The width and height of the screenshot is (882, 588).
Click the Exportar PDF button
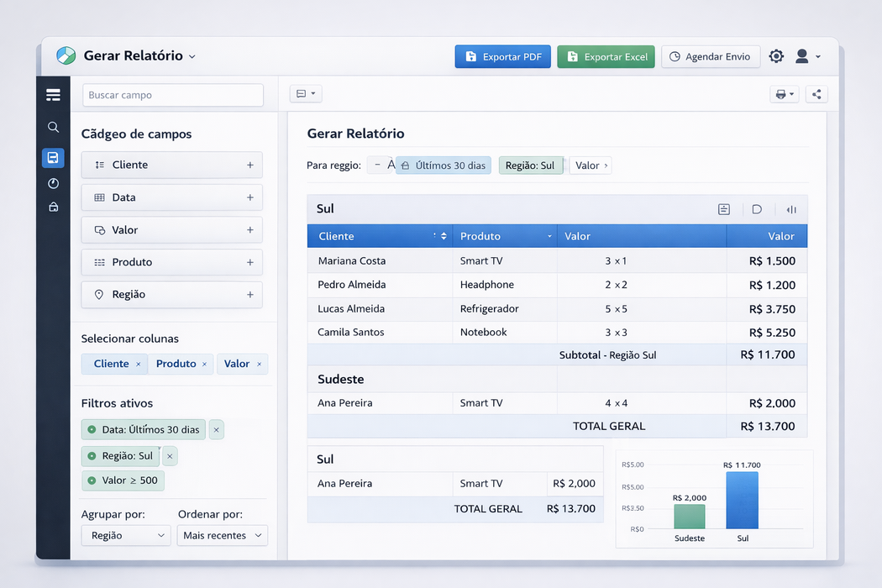[502, 56]
